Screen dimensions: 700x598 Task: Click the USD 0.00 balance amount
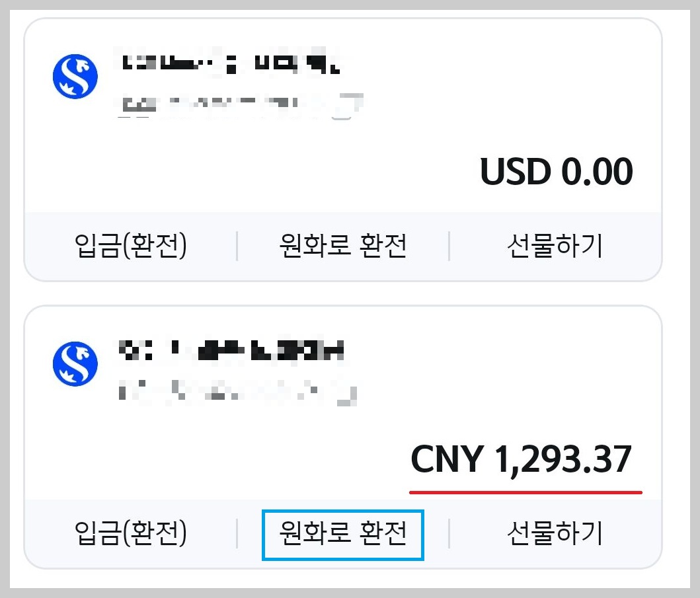pos(557,171)
